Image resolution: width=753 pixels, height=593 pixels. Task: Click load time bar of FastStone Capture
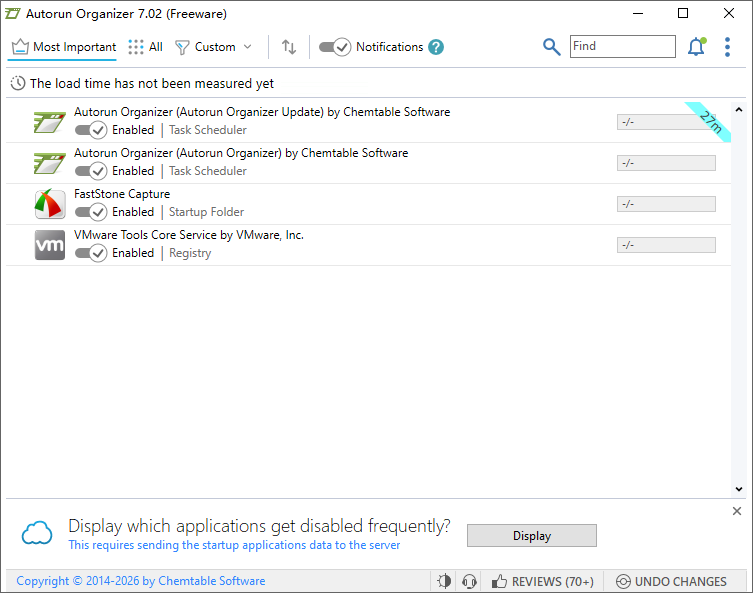coord(666,204)
